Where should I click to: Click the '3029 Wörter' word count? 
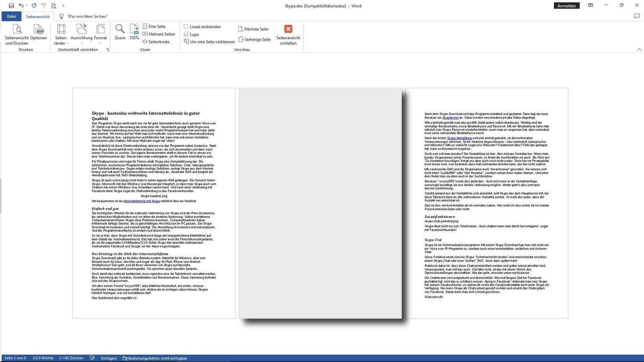click(x=43, y=358)
